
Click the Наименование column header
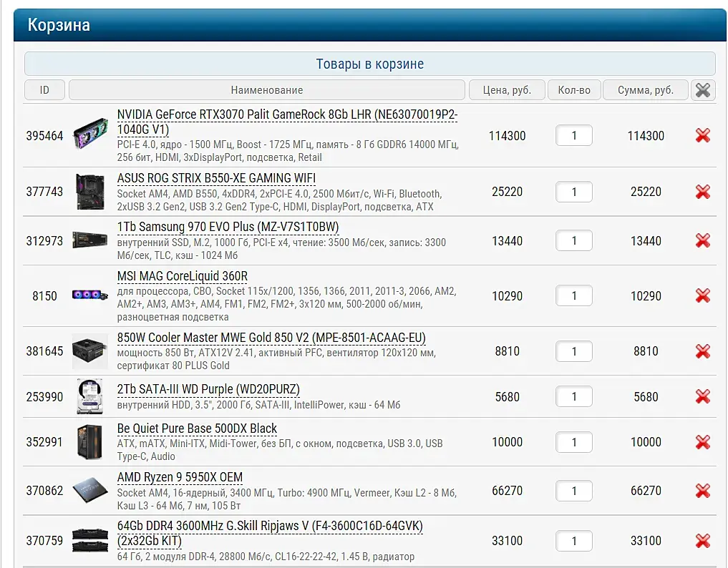267,90
